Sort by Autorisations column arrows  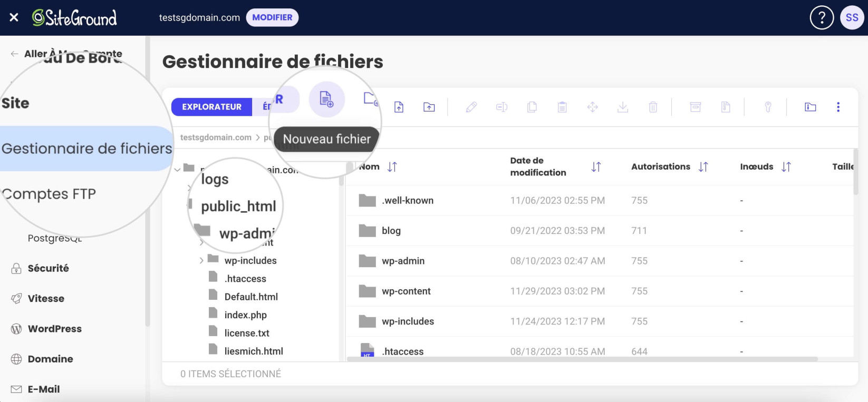coord(703,167)
